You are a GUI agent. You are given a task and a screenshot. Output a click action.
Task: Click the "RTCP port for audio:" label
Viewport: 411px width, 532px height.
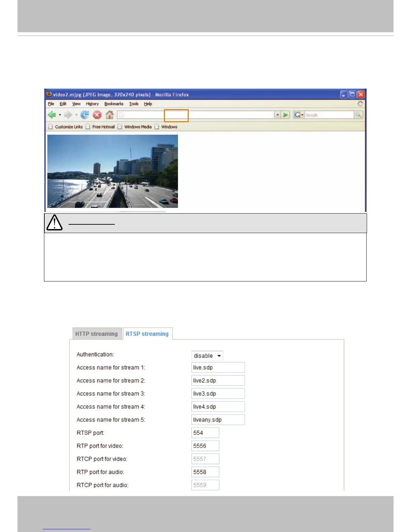(102, 485)
